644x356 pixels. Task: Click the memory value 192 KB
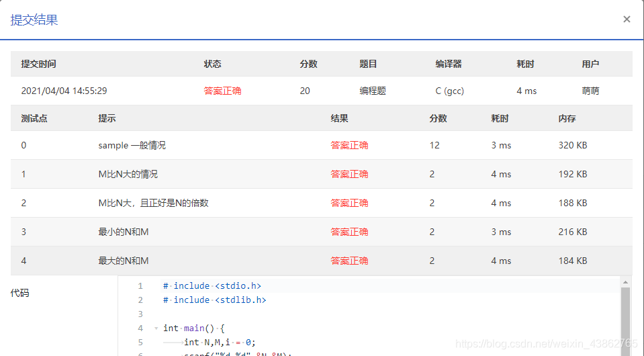pos(573,174)
